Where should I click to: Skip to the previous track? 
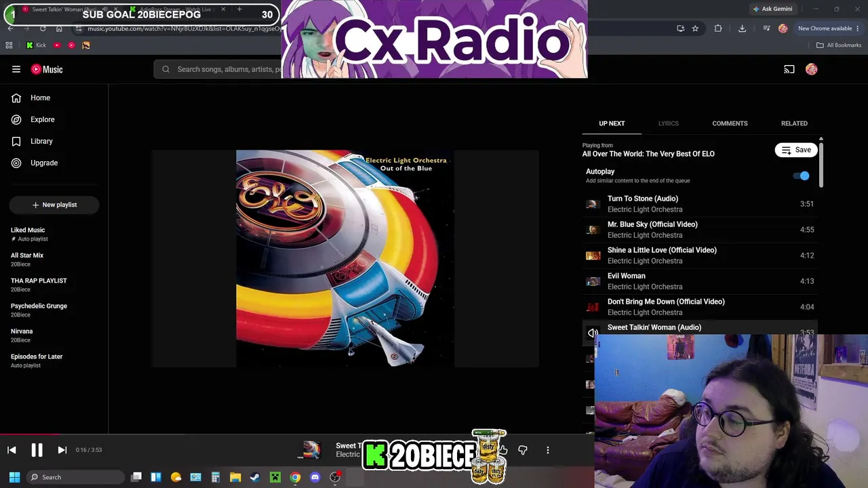(x=12, y=450)
